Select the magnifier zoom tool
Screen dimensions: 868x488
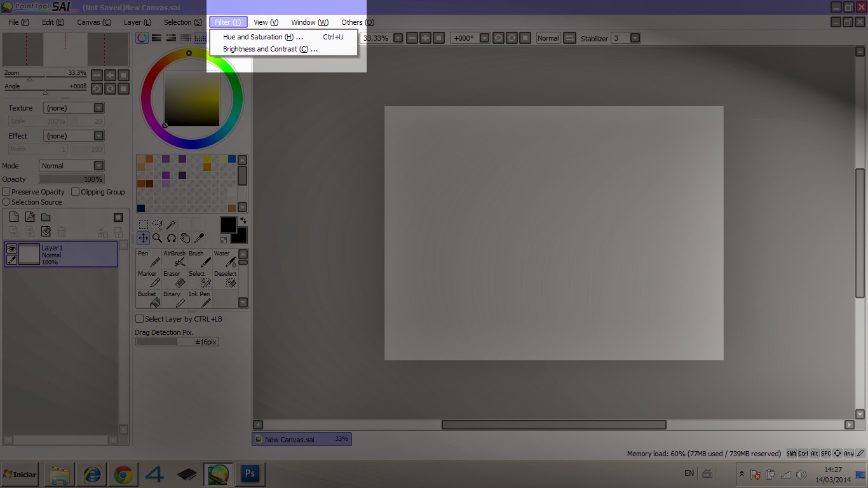click(x=157, y=238)
